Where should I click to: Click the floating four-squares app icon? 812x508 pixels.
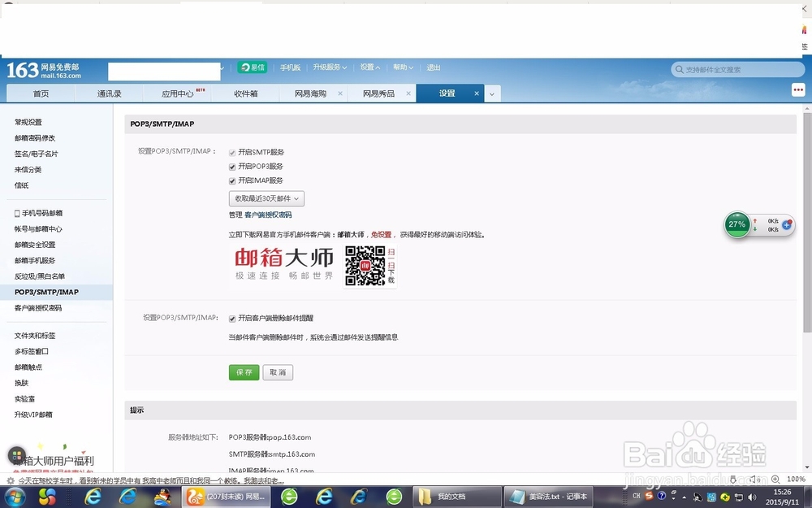pos(16,456)
